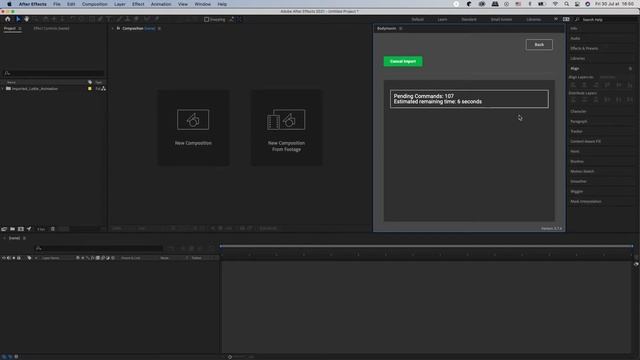
Task: Open the Project panel menu
Action: 20,29
